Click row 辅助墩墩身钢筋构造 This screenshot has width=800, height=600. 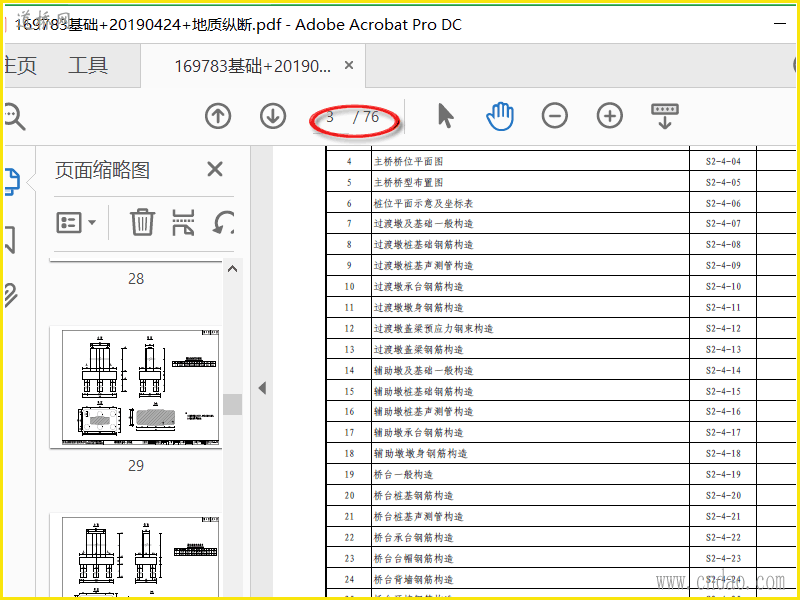(x=561, y=453)
